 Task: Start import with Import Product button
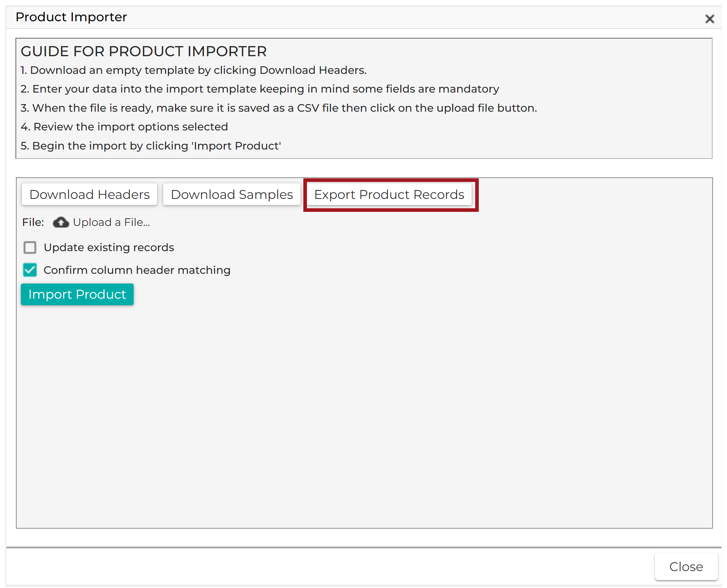[77, 294]
